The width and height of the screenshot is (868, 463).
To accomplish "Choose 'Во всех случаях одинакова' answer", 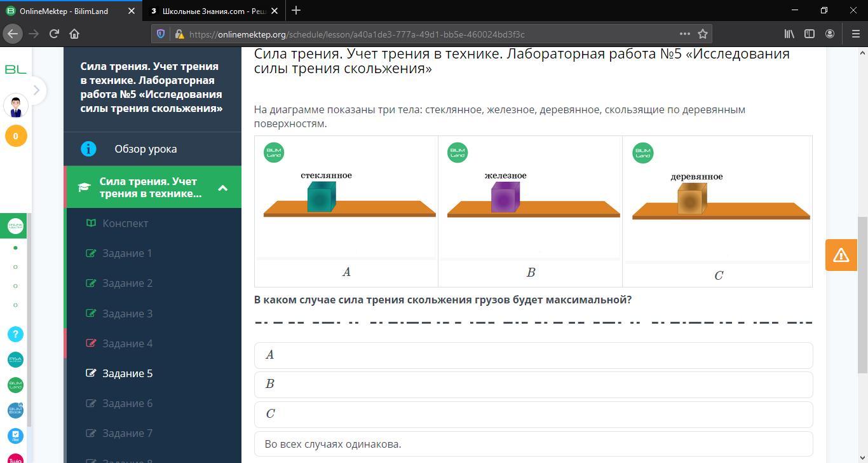I will [x=533, y=444].
